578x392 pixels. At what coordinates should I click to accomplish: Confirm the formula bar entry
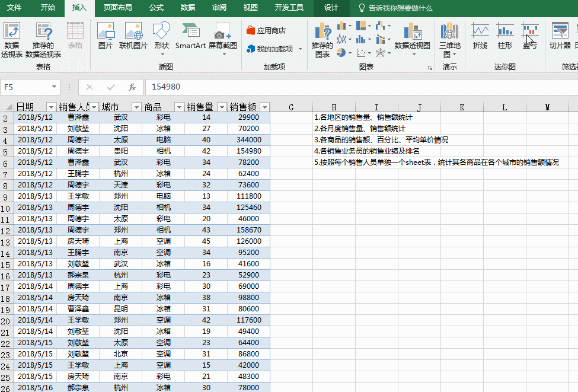point(111,87)
